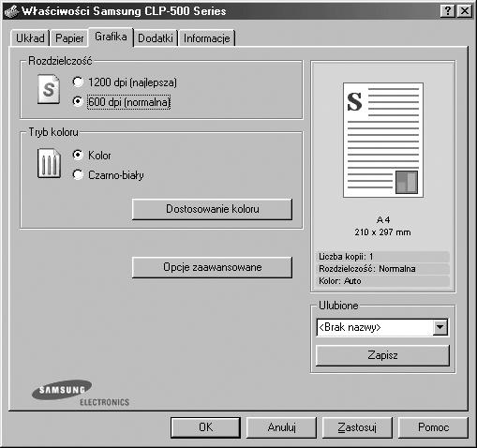Click the Pomoc button

pyautogui.click(x=433, y=427)
